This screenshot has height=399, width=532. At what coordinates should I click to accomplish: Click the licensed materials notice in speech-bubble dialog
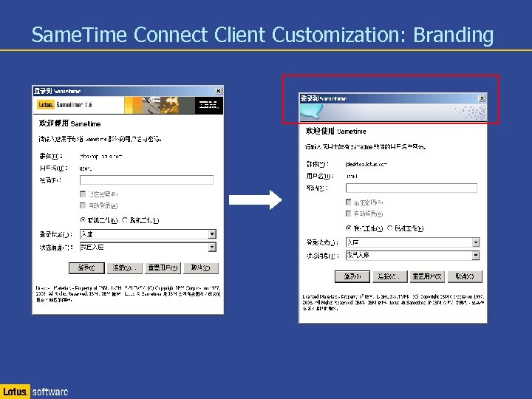tap(393, 302)
